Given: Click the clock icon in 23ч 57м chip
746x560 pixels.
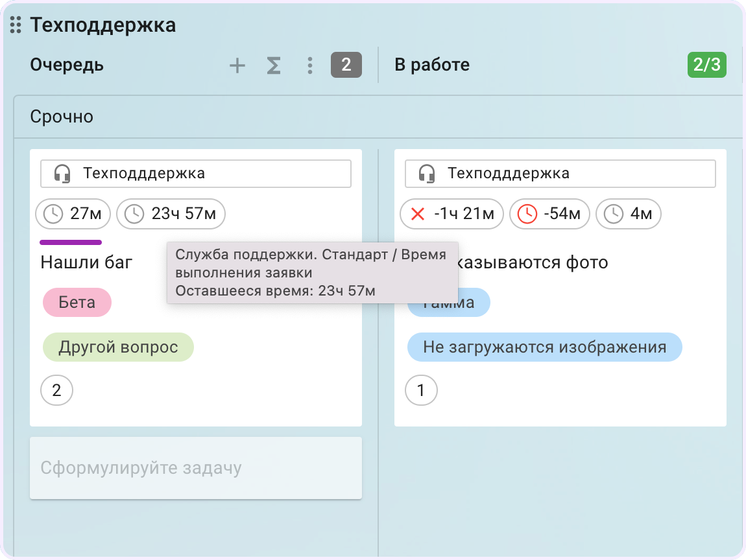Looking at the screenshot, I should coord(134,214).
